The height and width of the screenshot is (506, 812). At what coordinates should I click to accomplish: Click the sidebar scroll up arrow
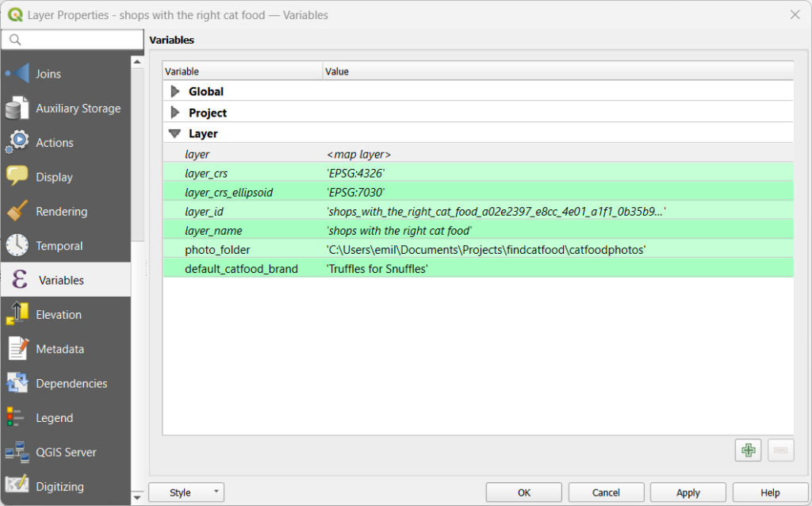coord(137,62)
